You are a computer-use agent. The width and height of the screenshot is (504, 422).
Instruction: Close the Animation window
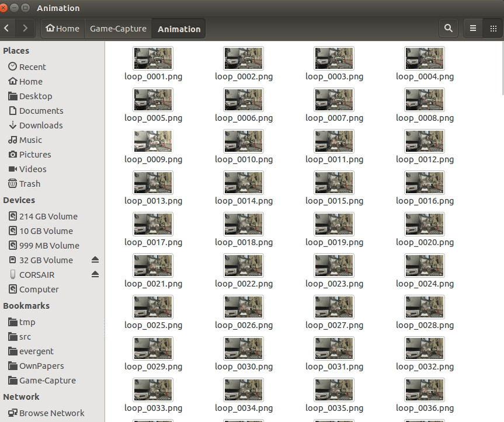coord(3,8)
